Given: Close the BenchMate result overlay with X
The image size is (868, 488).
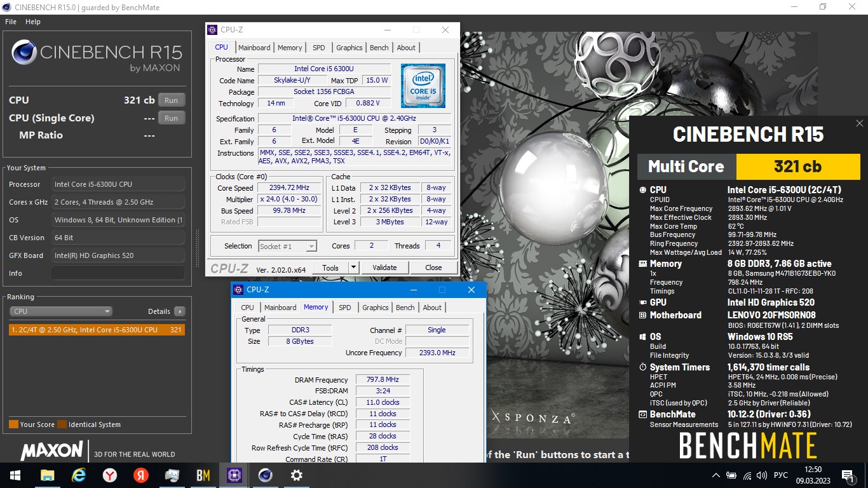Looking at the screenshot, I should click(859, 123).
